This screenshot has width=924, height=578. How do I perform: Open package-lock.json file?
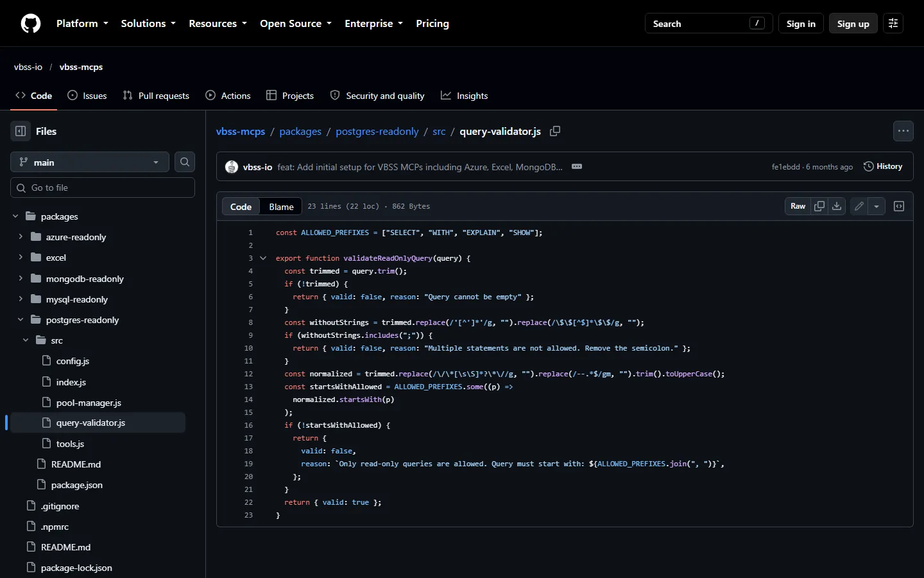point(76,568)
